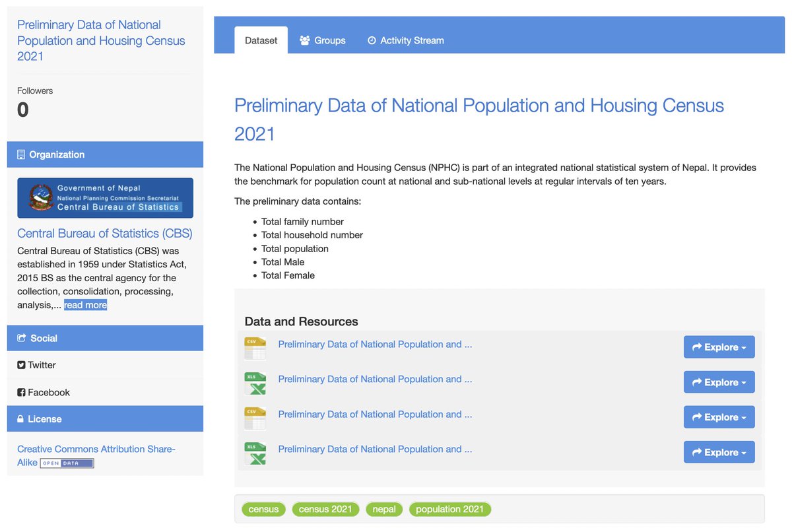Click the Social section header
The image size is (792, 532).
coord(105,338)
